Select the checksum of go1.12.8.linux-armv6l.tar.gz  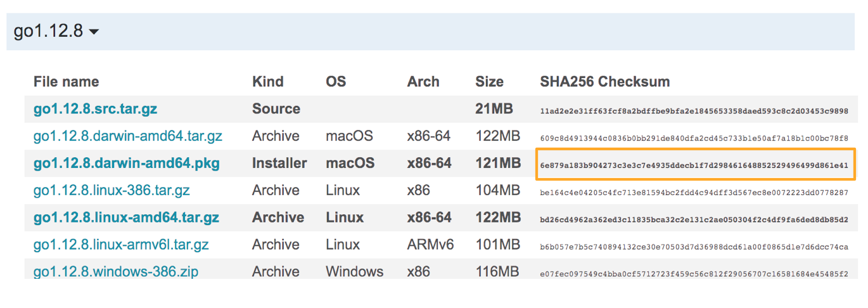point(694,247)
